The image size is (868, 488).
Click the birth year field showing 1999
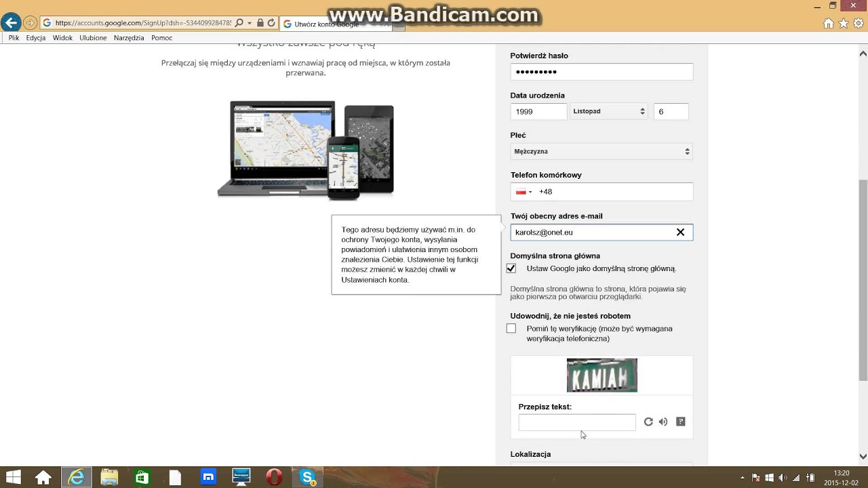click(x=538, y=111)
